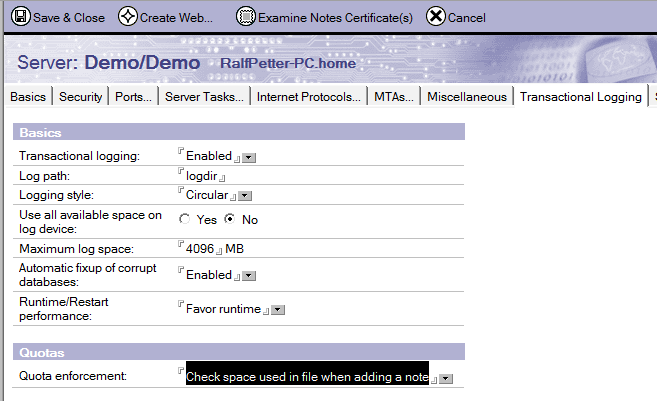Open Automatic fixup of corrupt databases dropdown
Viewport: 657px width, 401px height.
tap(250, 275)
